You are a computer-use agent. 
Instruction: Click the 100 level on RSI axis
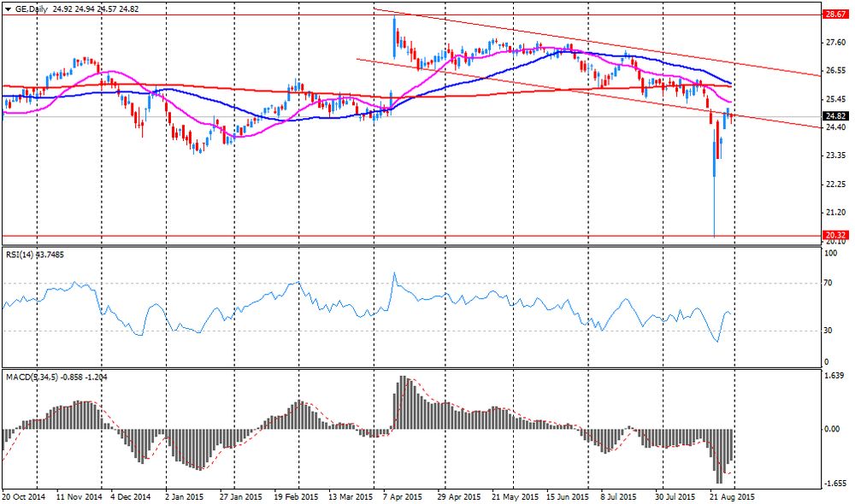(831, 254)
